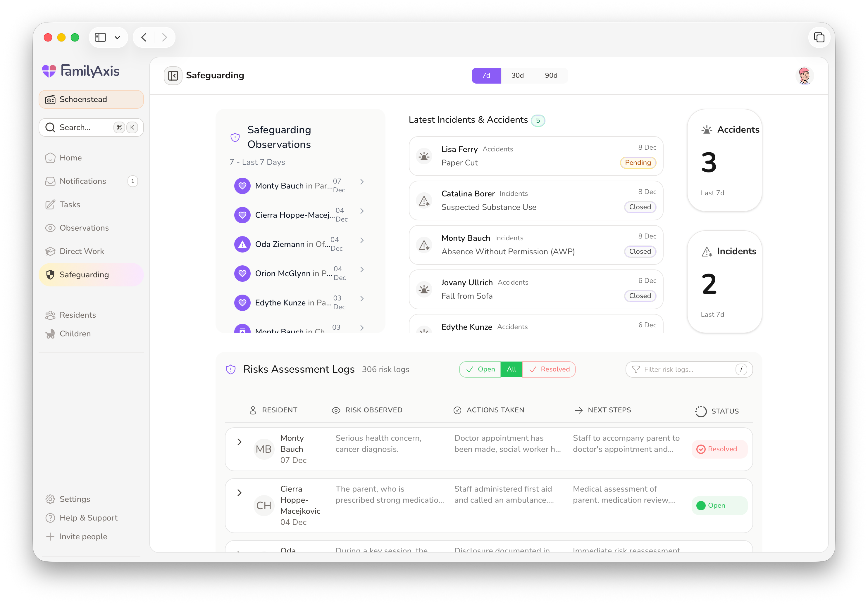This screenshot has width=868, height=605.
Task: Switch time range to 90d
Action: point(551,76)
